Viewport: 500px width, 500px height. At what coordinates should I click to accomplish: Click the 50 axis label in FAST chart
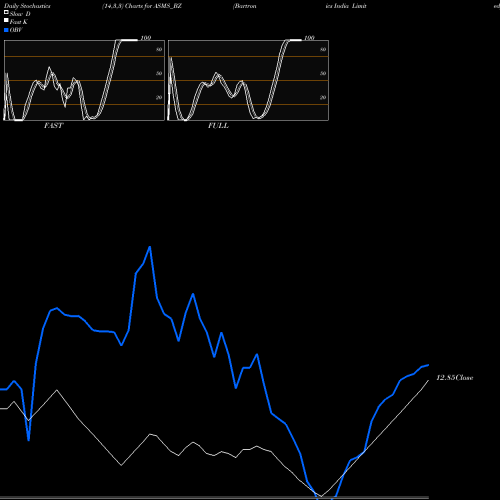(x=159, y=73)
